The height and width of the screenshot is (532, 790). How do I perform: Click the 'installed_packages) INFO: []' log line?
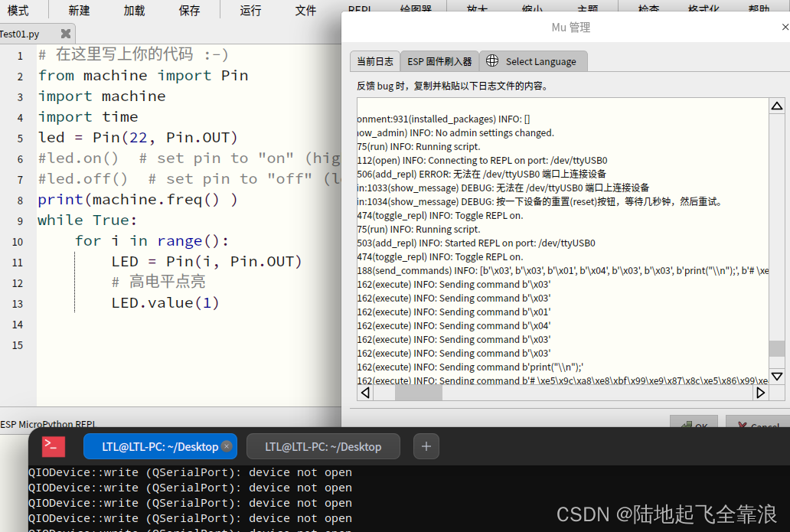(443, 119)
